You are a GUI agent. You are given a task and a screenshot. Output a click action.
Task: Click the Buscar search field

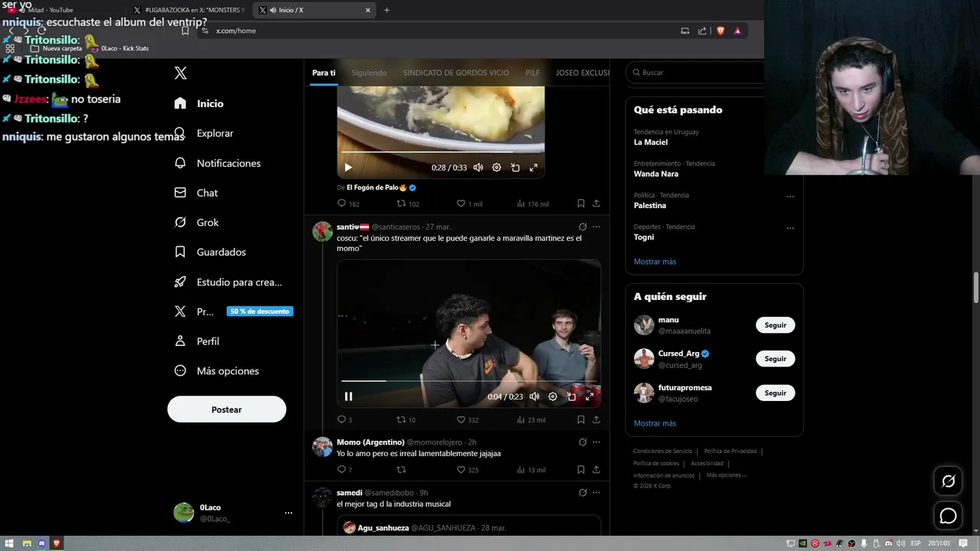[x=695, y=73]
